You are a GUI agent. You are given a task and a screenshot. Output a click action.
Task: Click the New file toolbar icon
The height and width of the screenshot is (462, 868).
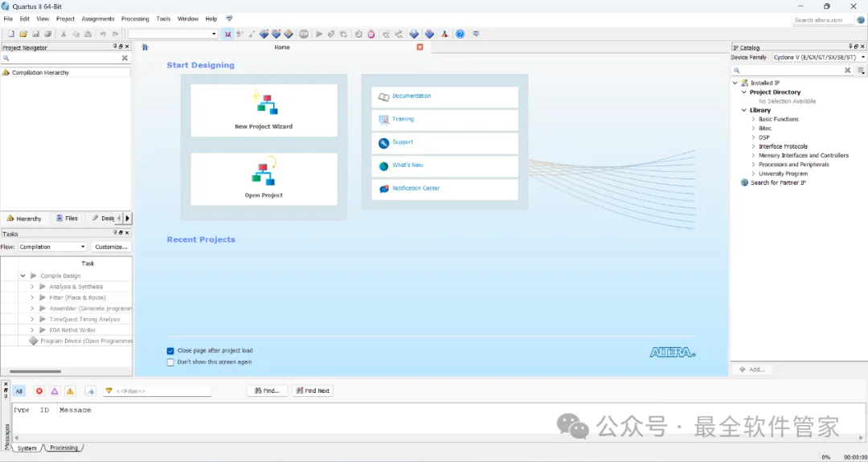click(x=11, y=34)
